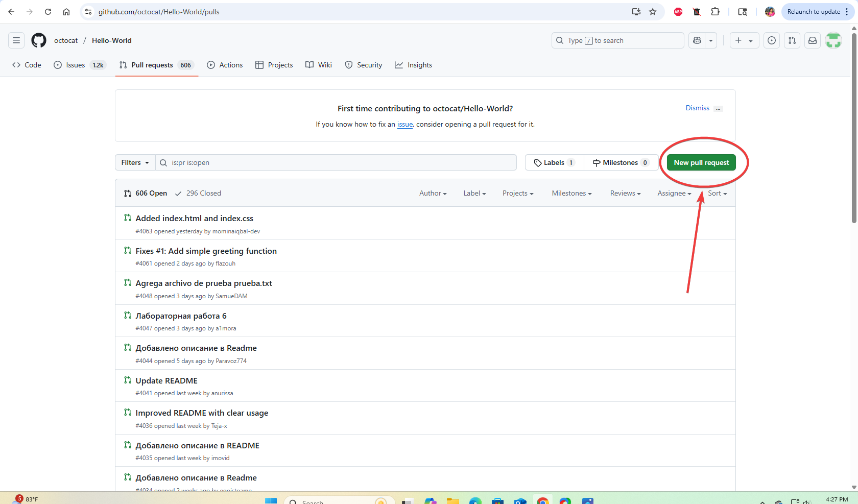Dismiss the first-time contributing banner
This screenshot has height=504, width=858.
697,108
